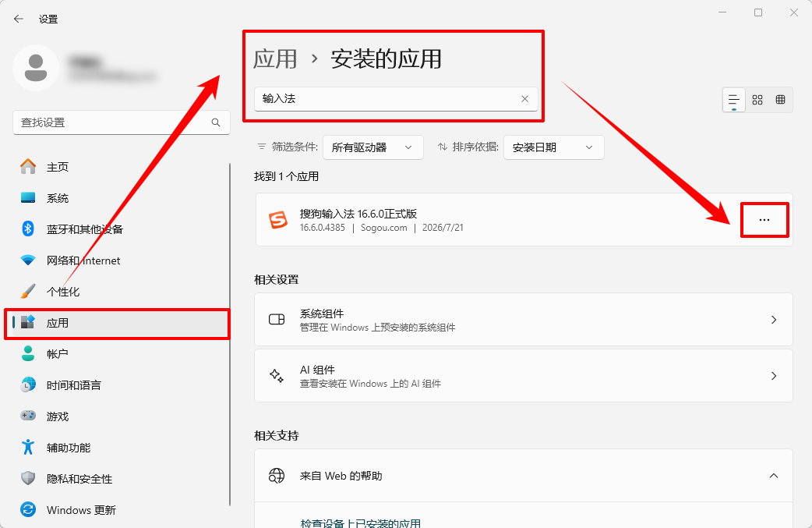The width and height of the screenshot is (812, 528).
Task: Click the 查找设置 search box
Action: pos(122,122)
